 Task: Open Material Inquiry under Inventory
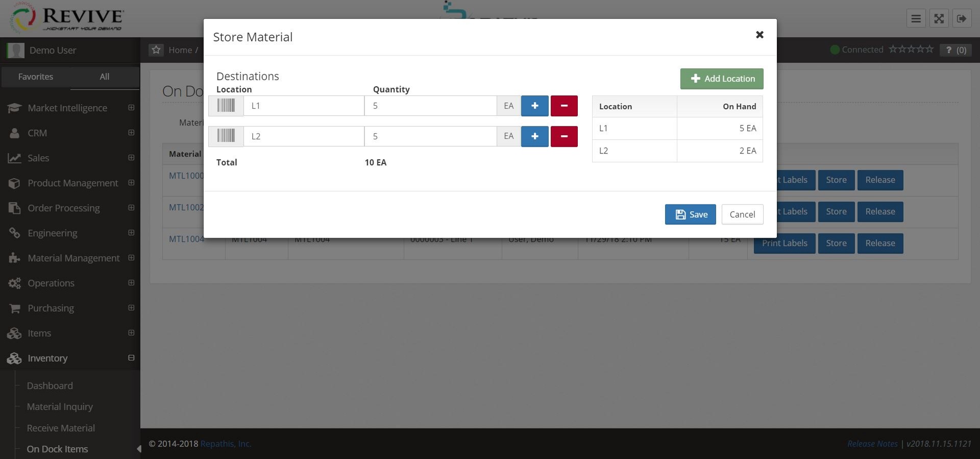pyautogui.click(x=60, y=406)
